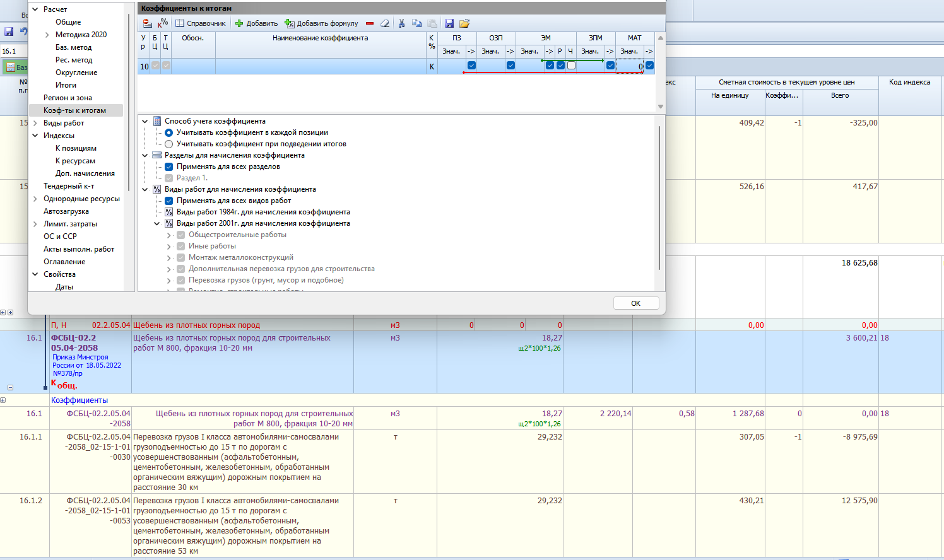Click the open folder icon in dialog toolbar
The height and width of the screenshot is (560, 944).
click(464, 23)
